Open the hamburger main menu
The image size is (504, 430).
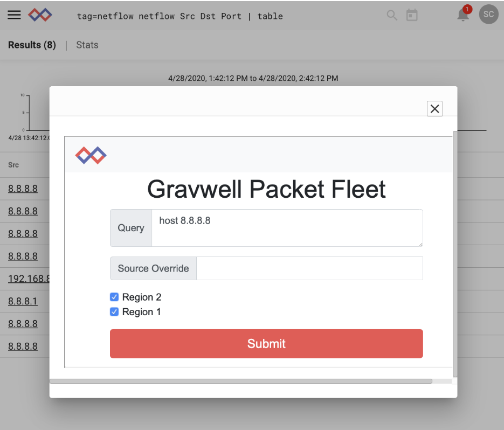tap(14, 15)
